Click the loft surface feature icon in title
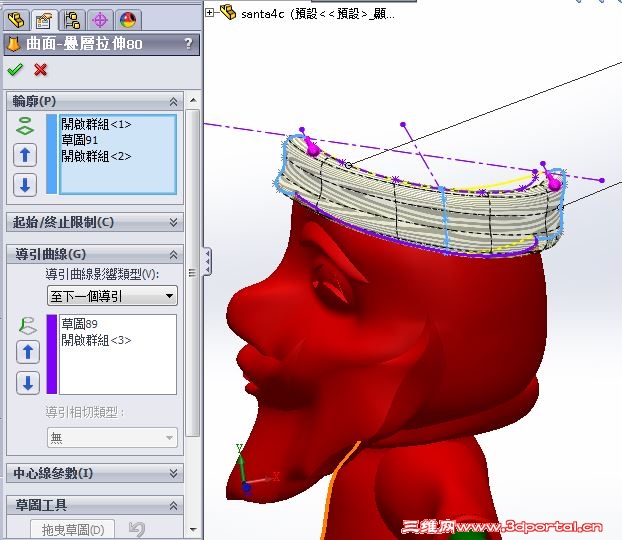This screenshot has height=540, width=622. coord(14,44)
